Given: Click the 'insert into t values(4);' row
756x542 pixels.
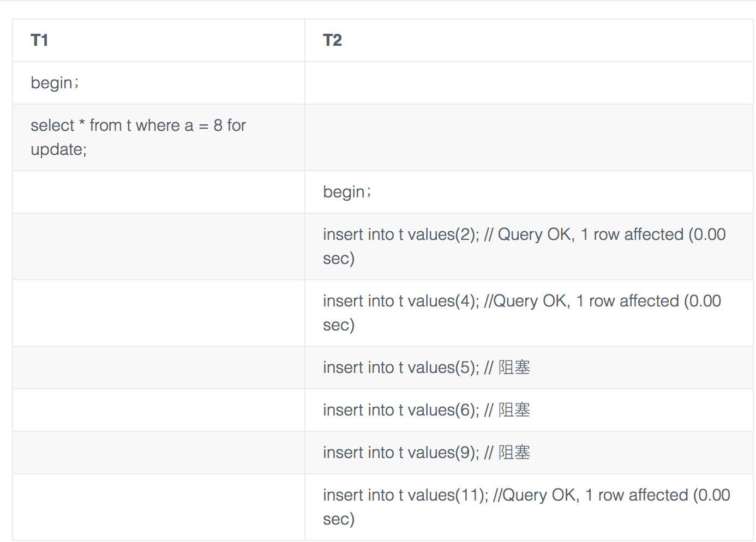Looking at the screenshot, I should [382, 313].
